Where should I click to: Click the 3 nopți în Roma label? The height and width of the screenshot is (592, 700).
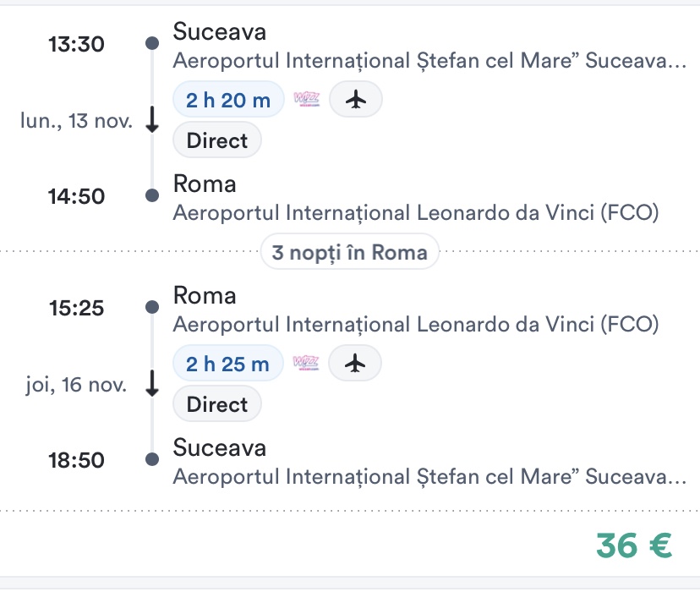(x=350, y=252)
